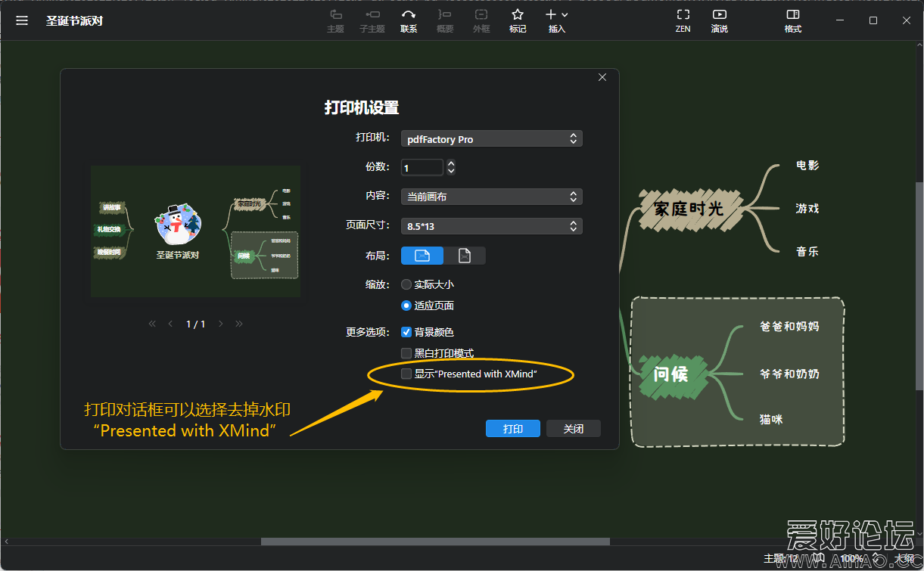The height and width of the screenshot is (571, 924).
Task: Go to next preview page
Action: pos(221,324)
